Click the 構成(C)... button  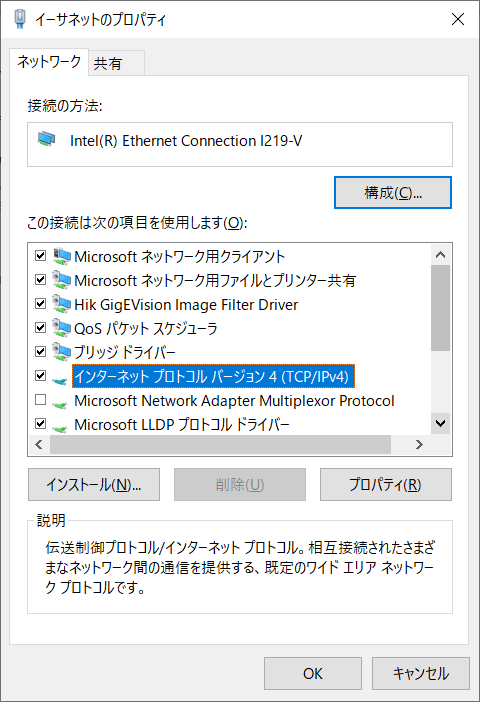point(393,193)
